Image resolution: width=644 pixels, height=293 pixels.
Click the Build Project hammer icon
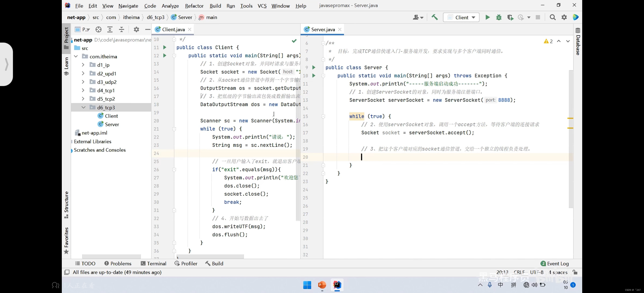pos(434,17)
